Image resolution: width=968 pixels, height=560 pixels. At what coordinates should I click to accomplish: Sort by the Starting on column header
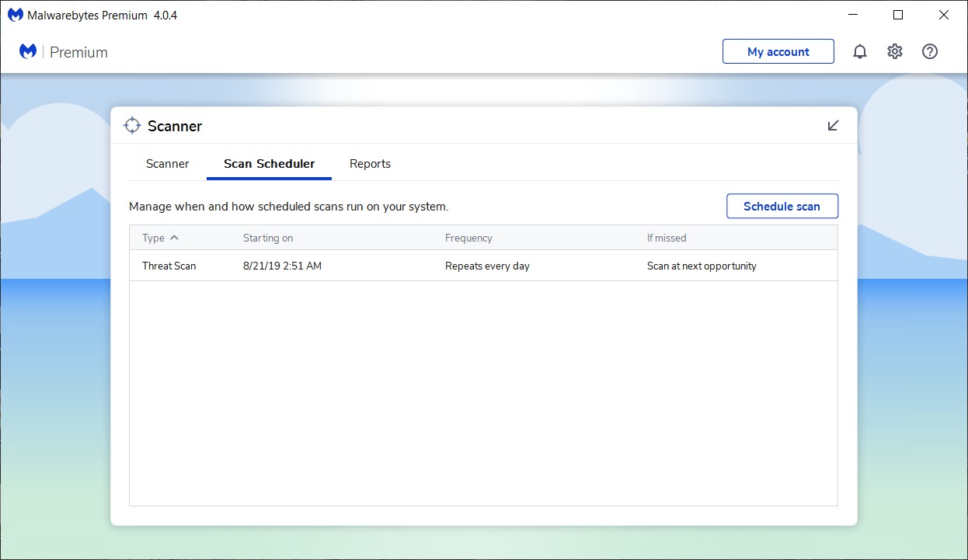268,238
